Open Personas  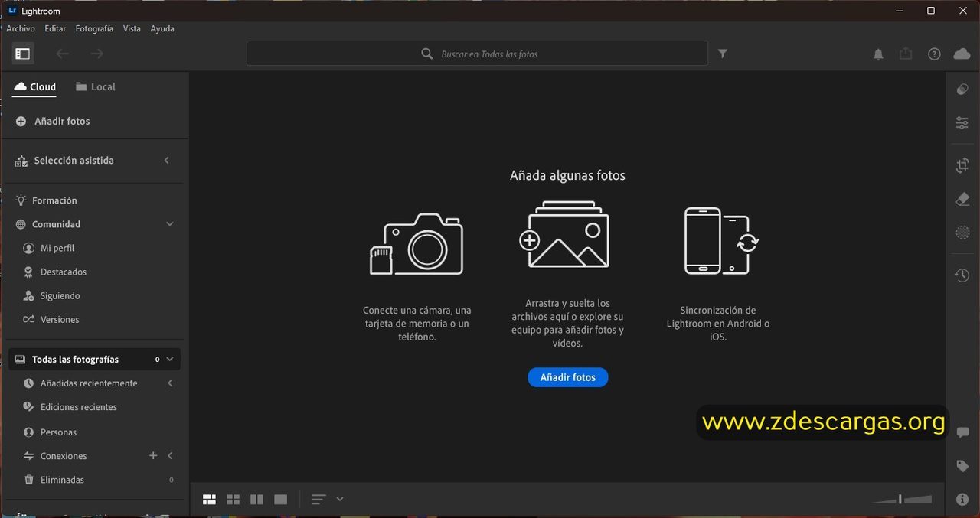point(50,432)
